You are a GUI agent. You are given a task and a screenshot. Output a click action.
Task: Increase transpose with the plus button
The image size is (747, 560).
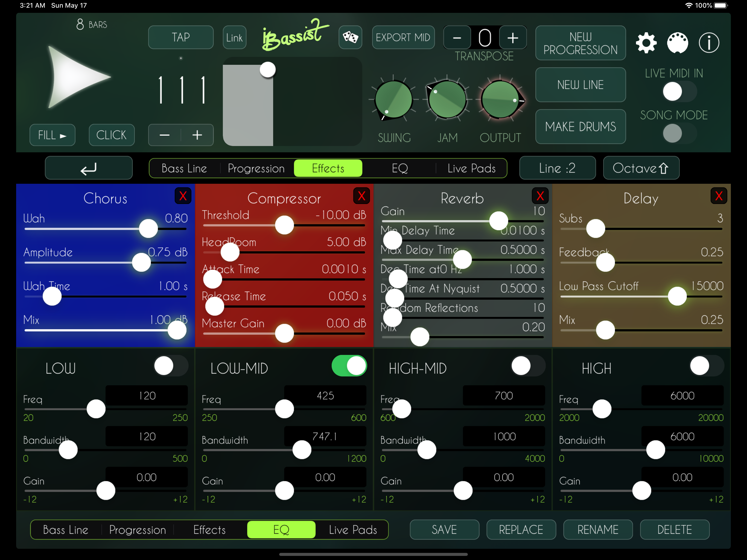coord(512,37)
